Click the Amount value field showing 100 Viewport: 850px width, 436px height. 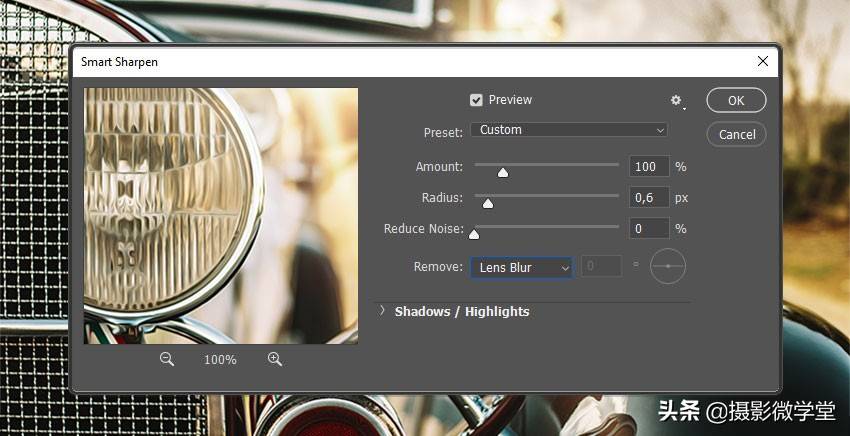point(649,166)
